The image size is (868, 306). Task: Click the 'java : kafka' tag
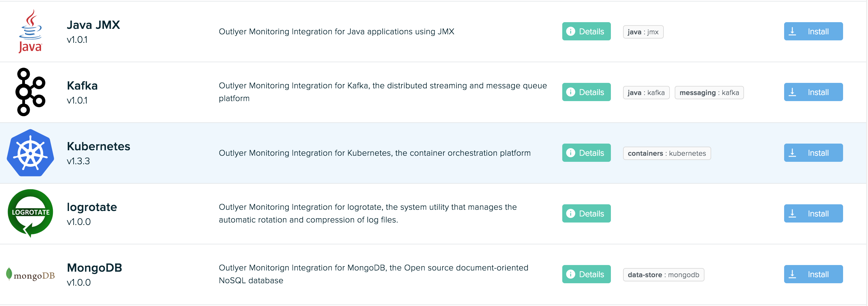(x=646, y=93)
